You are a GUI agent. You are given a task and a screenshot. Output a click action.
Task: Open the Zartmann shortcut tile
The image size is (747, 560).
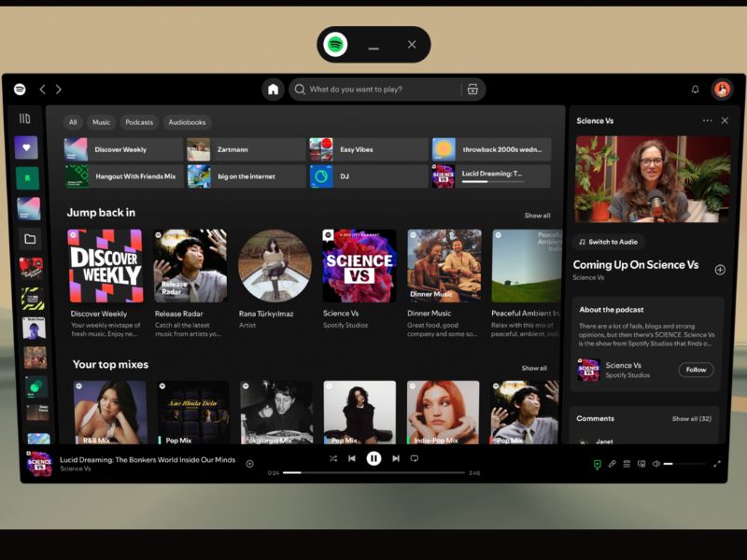coord(246,149)
